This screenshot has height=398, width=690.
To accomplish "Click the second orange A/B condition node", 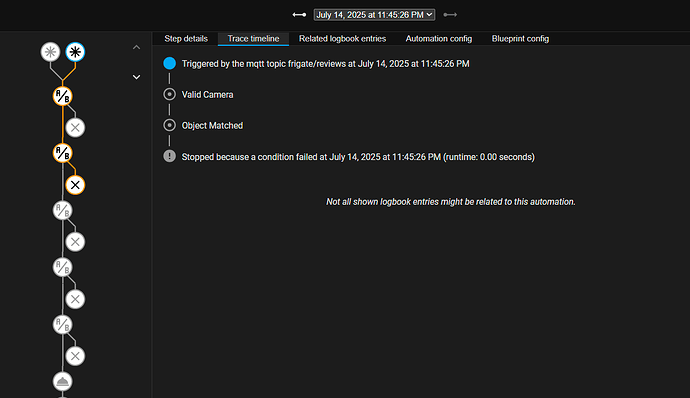I will click(x=62, y=153).
